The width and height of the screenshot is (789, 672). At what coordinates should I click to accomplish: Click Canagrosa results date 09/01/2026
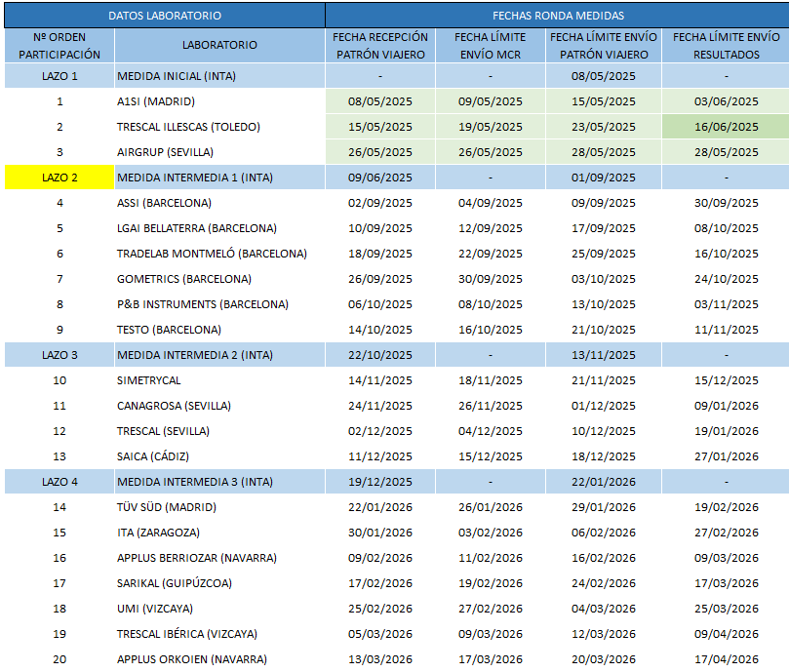(x=727, y=406)
